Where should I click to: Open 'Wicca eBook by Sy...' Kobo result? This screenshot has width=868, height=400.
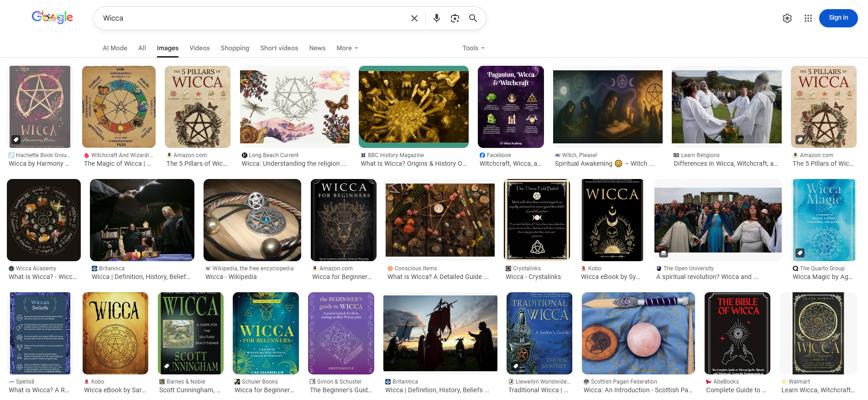click(611, 277)
